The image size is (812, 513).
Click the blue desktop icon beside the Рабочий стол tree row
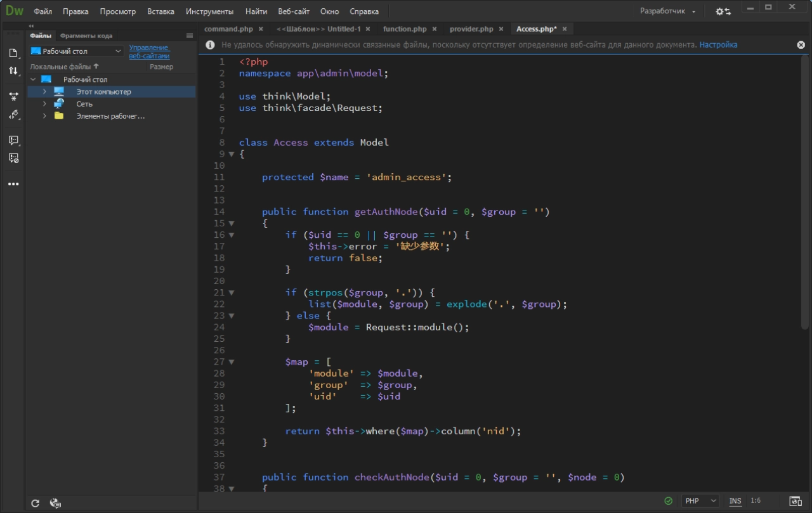pos(46,79)
